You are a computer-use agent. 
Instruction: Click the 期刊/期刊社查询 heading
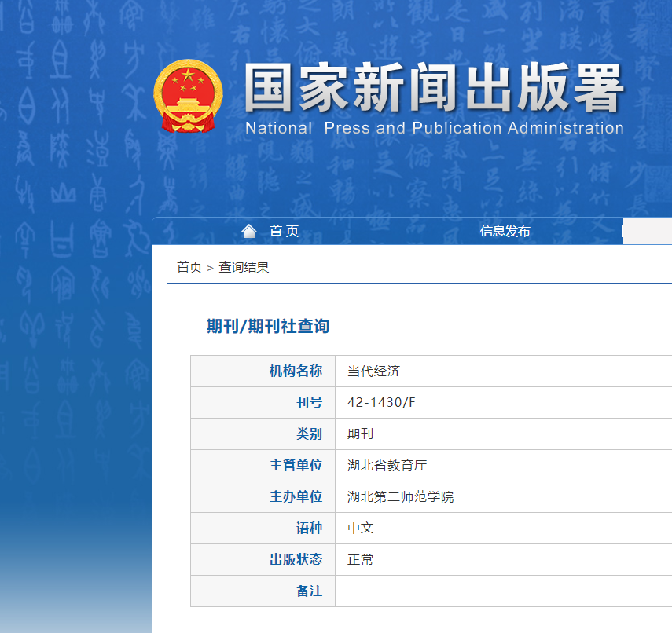click(268, 327)
